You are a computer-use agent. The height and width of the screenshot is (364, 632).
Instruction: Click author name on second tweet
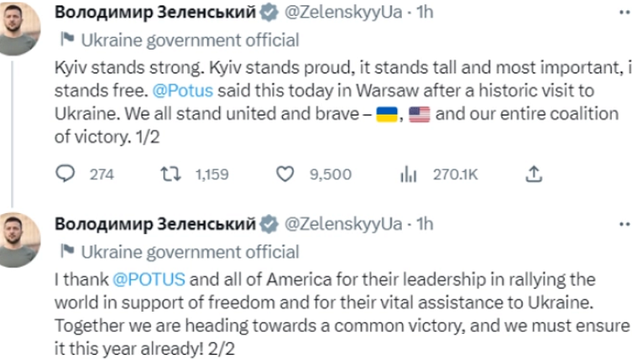[154, 223]
